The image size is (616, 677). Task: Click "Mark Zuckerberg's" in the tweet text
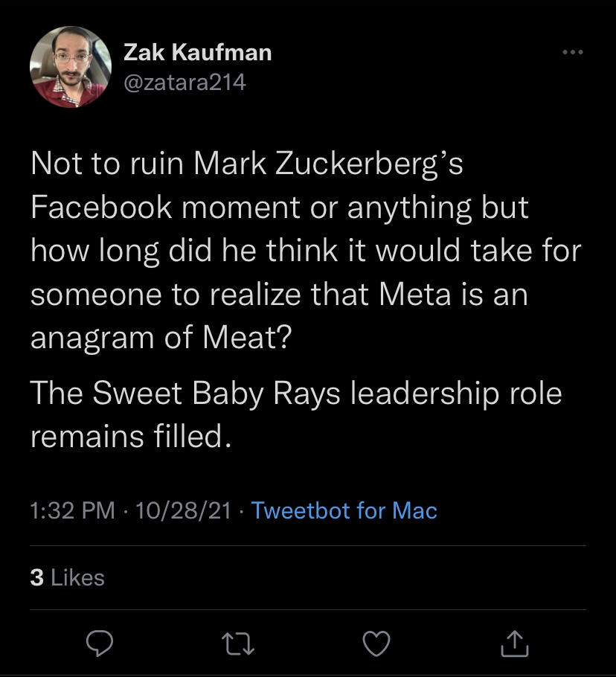tap(328, 164)
